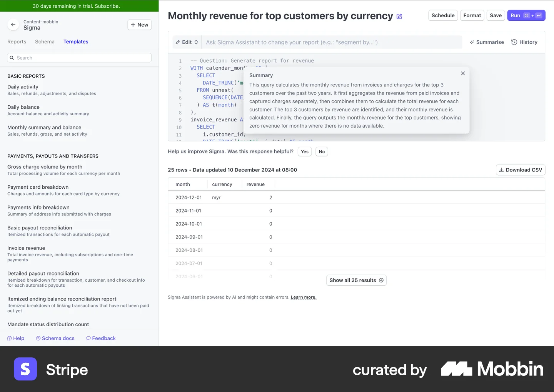Open Payment card breakdown template
The height and width of the screenshot is (392, 554).
pyautogui.click(x=63, y=190)
